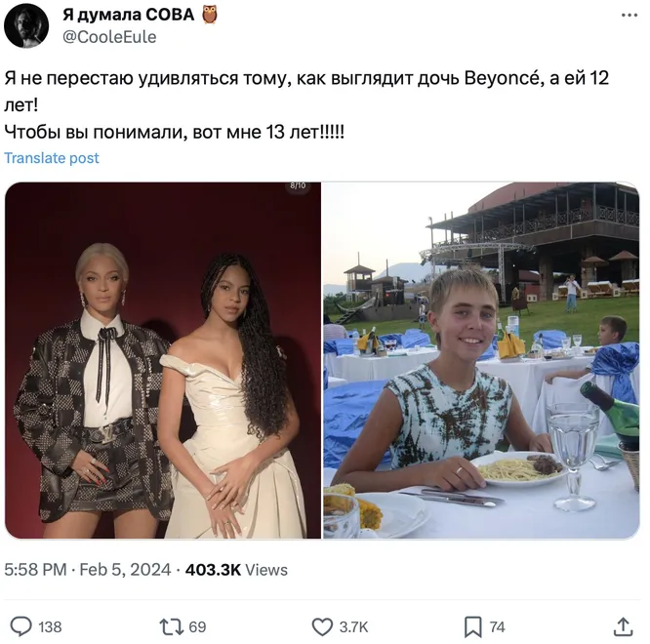Click the 74 bookmarks count
The image size is (650, 644).
point(497,626)
